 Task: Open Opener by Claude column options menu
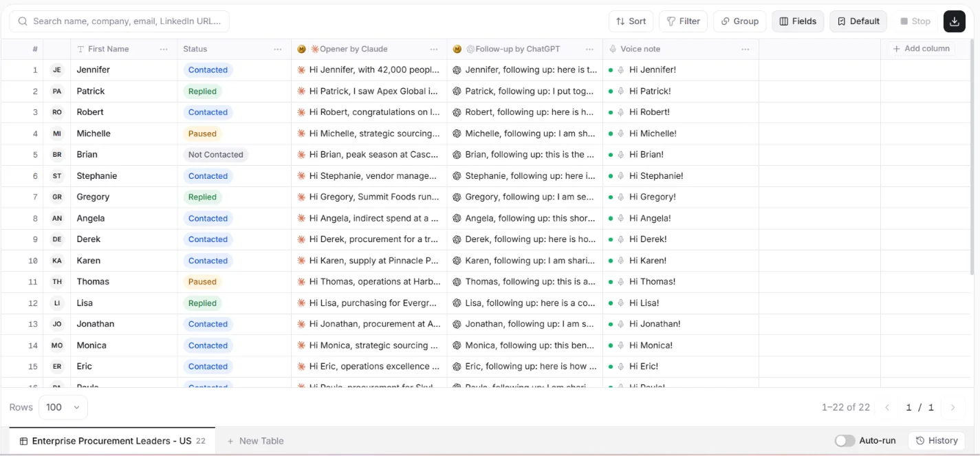click(434, 49)
